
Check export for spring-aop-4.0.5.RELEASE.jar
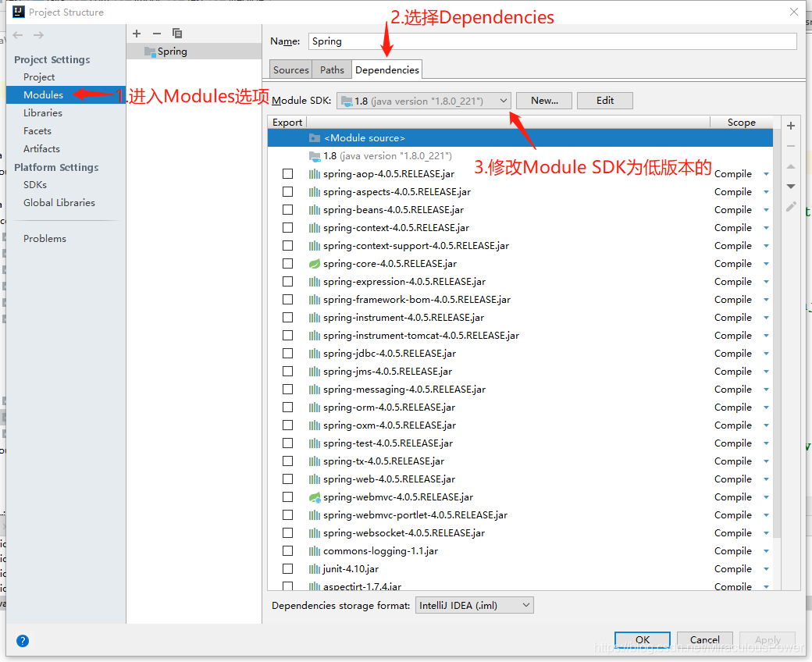(288, 174)
